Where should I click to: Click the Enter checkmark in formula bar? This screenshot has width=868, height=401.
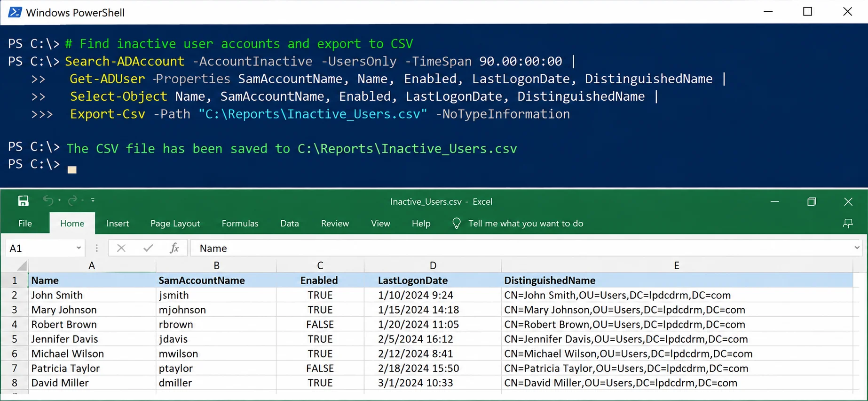148,248
